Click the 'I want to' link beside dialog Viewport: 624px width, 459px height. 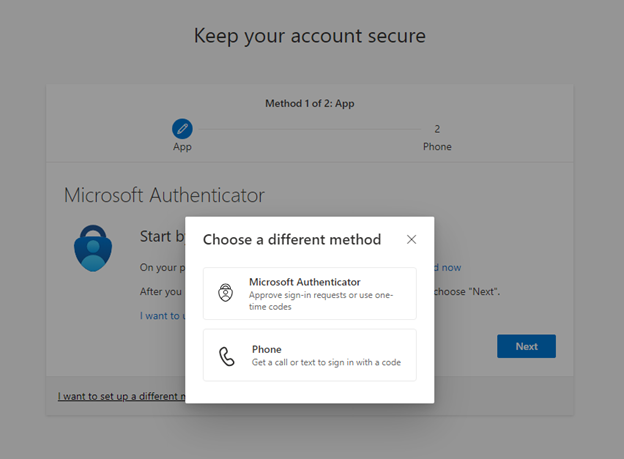click(x=162, y=316)
